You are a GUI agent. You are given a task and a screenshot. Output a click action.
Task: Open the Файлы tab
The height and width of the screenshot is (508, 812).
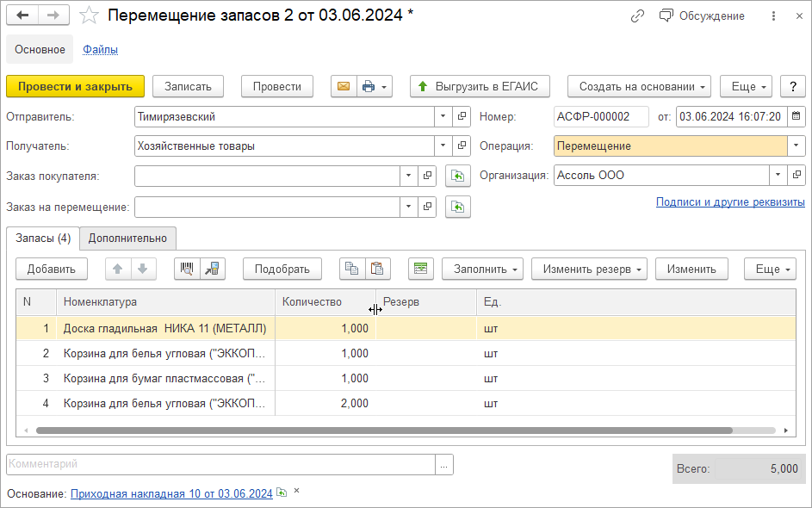tap(100, 50)
